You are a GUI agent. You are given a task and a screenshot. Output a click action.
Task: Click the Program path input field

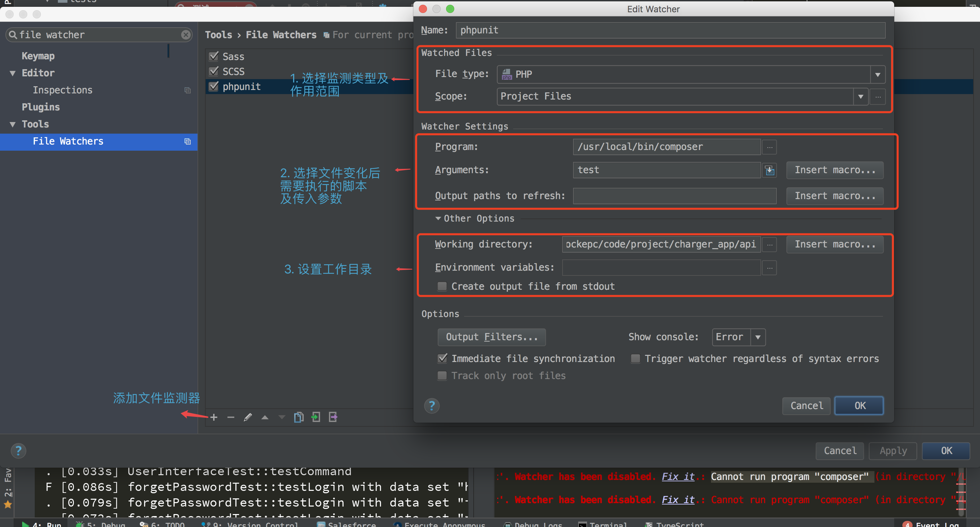tap(666, 147)
